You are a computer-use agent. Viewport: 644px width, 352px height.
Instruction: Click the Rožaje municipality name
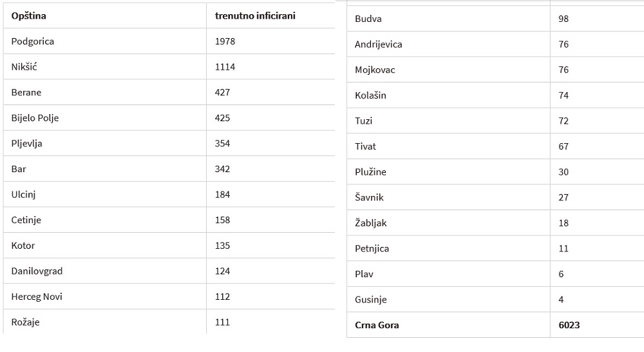(26, 322)
